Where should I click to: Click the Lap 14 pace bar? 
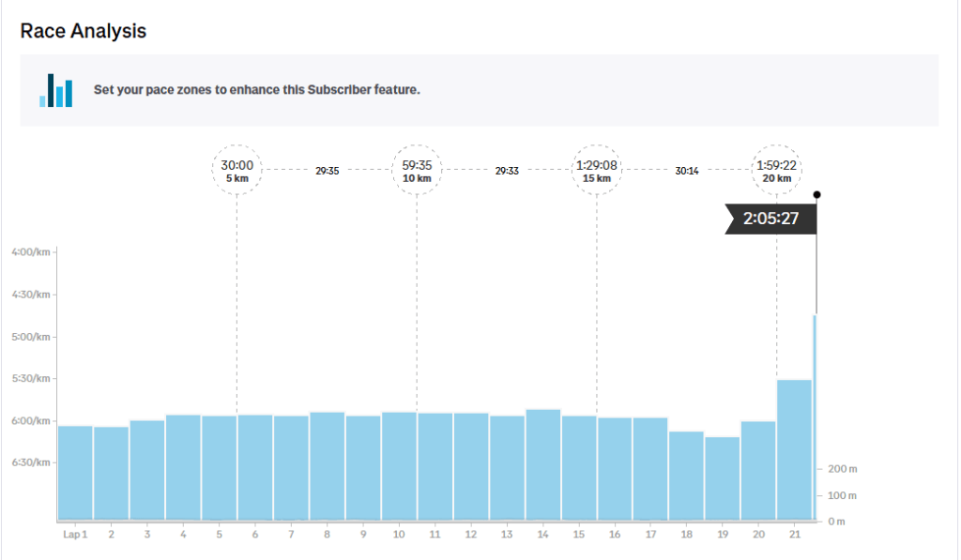[x=543, y=463]
